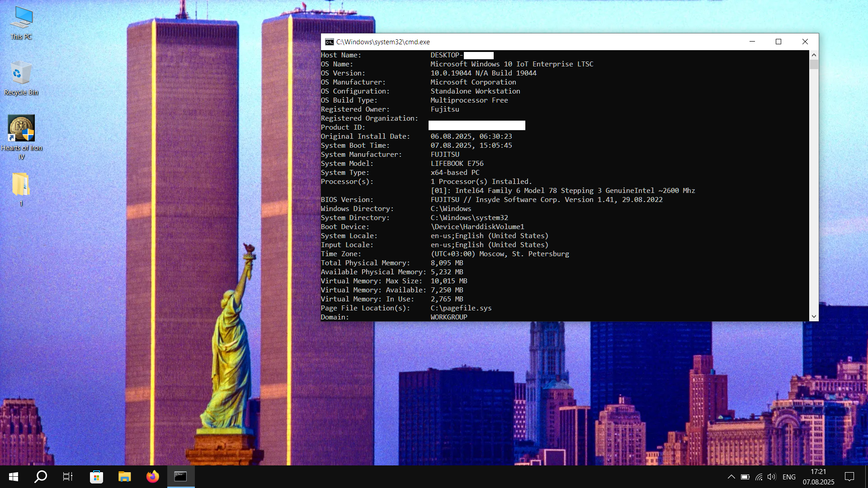Open the volume control in tray
868x488 pixels.
(772, 477)
